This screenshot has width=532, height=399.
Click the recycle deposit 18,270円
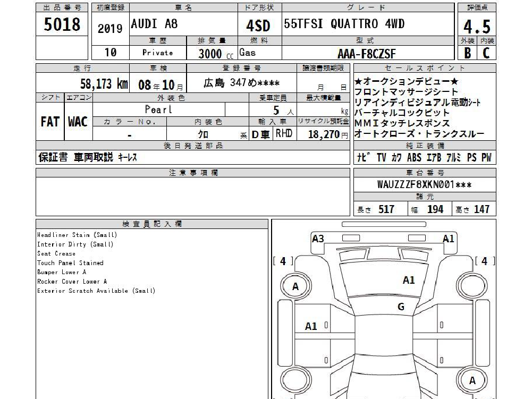tap(328, 135)
